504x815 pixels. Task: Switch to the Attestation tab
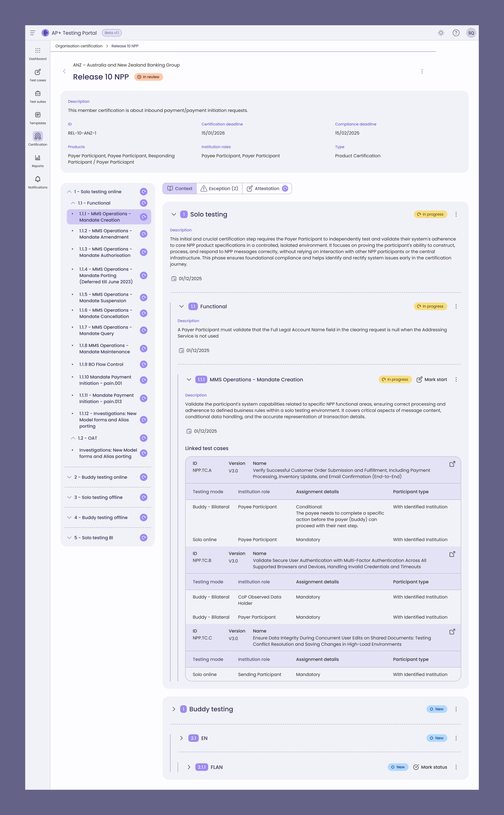pos(267,188)
